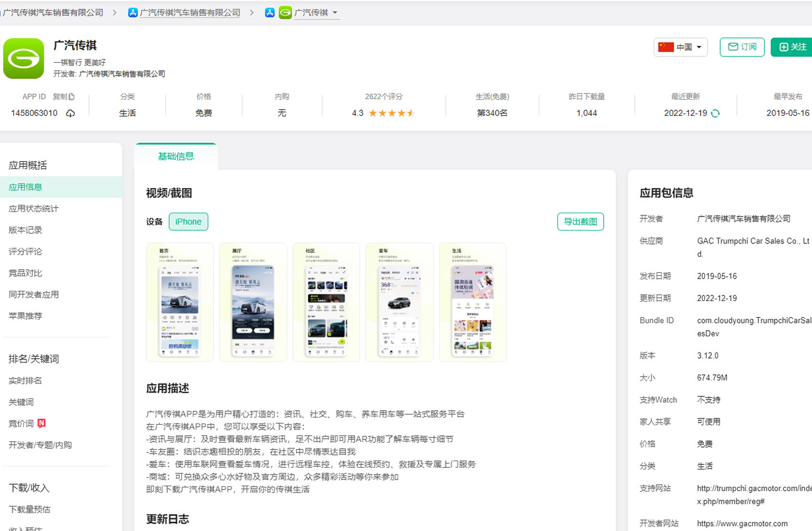
Task: Open 版本记录 in the sidebar
Action: point(25,230)
